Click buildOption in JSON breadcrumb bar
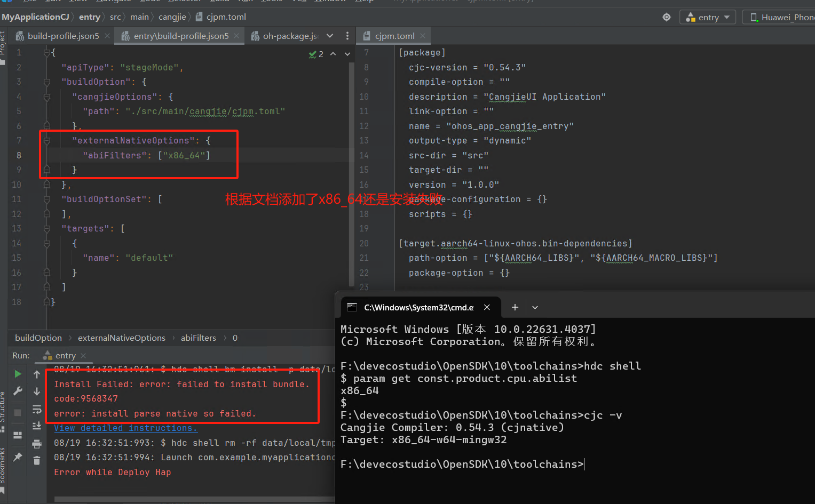This screenshot has height=504, width=815. [x=38, y=338]
